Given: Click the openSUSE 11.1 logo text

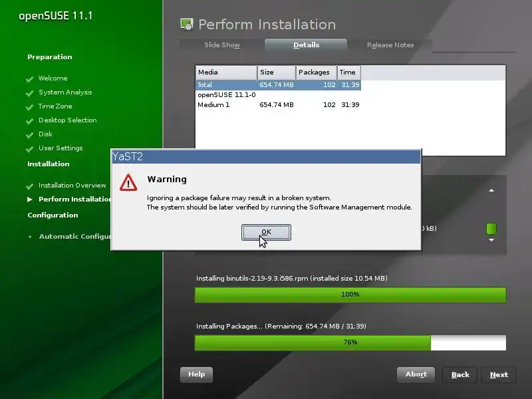Looking at the screenshot, I should [56, 16].
